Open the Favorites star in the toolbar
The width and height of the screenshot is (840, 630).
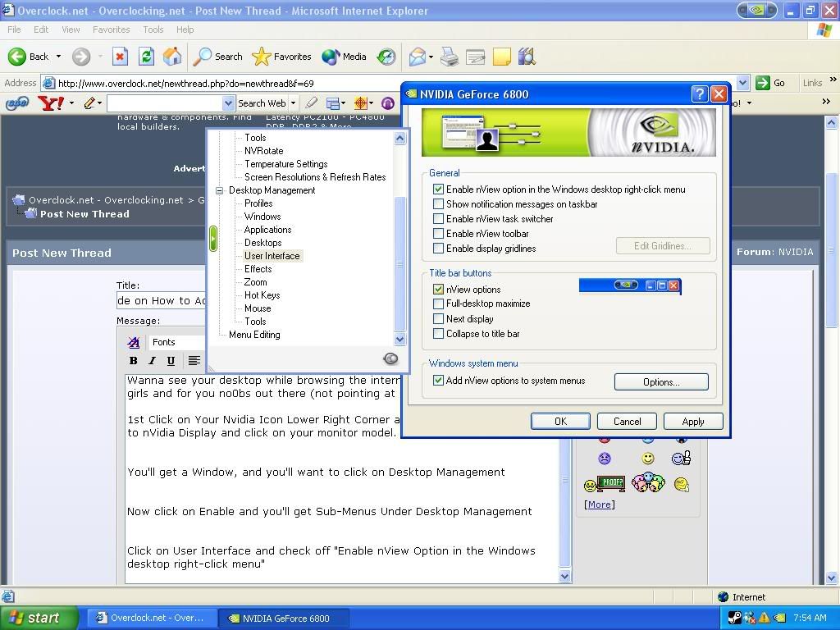[261, 57]
